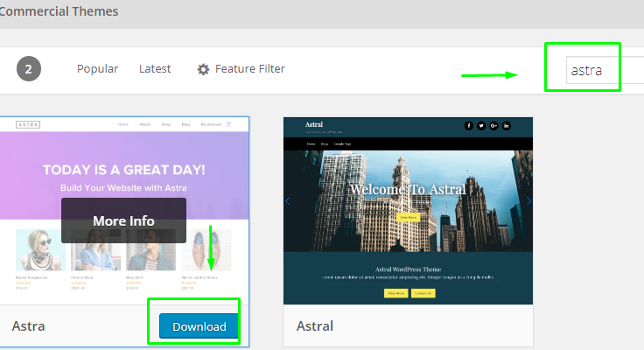Click Google Plus icon in Astral preview
The width and height of the screenshot is (644, 350).
493,126
